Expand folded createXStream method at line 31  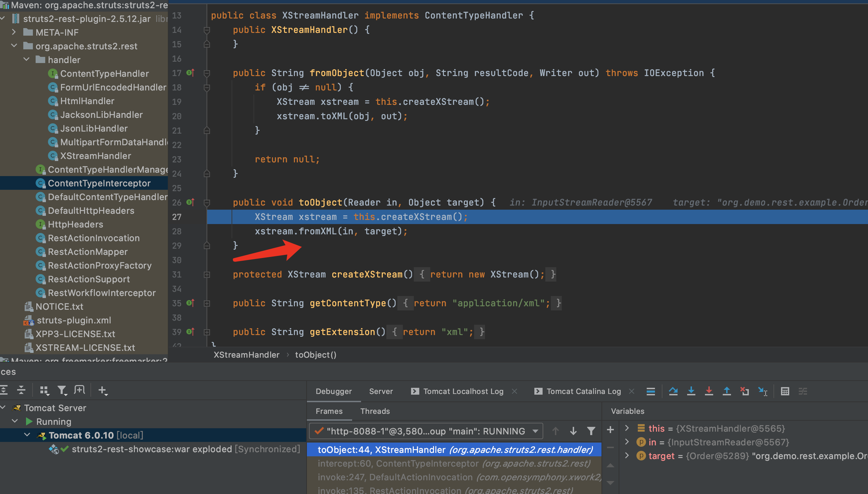(x=207, y=274)
